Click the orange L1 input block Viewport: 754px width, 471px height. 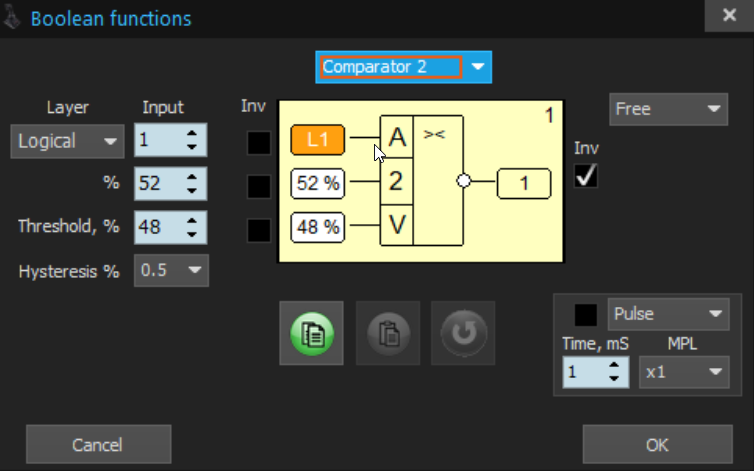(x=317, y=140)
